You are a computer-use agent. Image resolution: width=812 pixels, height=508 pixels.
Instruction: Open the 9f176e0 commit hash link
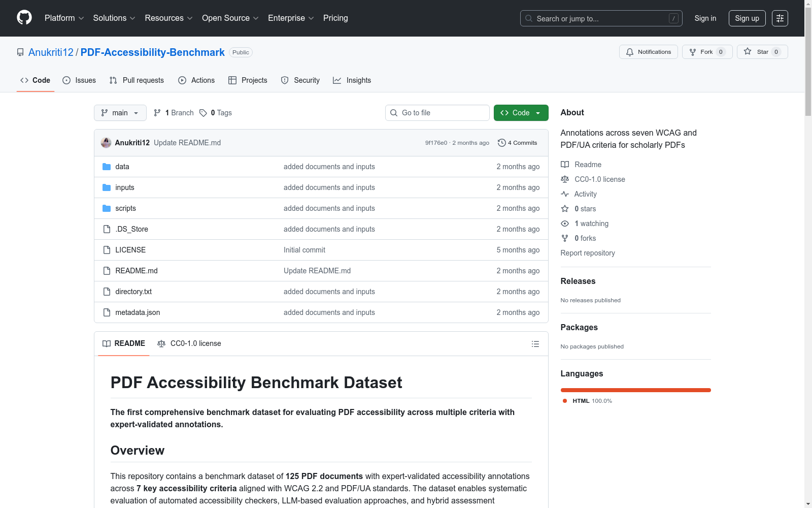coord(436,143)
